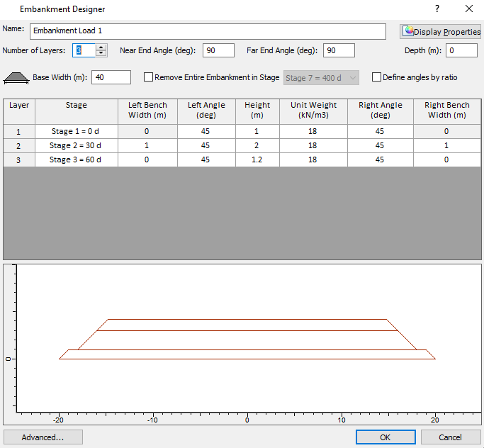Open the Stage 7 = 400 d dropdown

321,78
